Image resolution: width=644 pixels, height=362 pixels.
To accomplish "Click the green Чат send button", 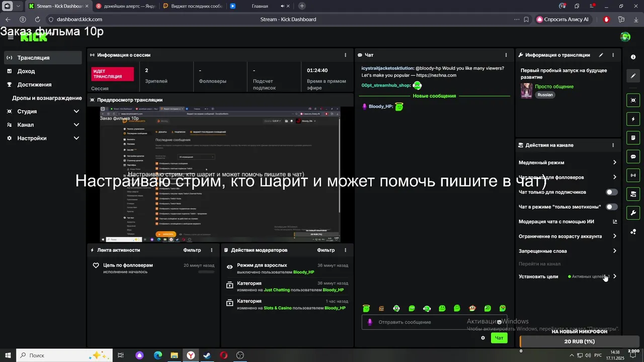I will pyautogui.click(x=499, y=338).
